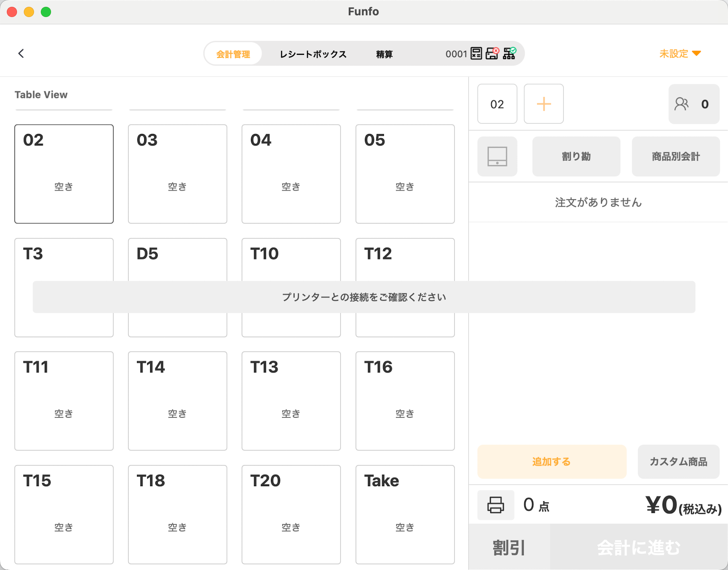
Task: Click the 追加する button
Action: (x=552, y=462)
